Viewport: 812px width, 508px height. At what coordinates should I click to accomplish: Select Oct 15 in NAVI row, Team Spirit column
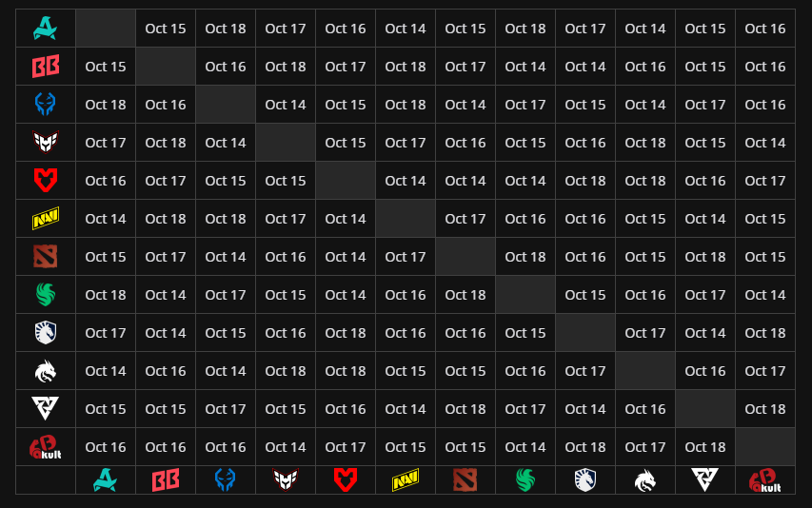click(645, 218)
